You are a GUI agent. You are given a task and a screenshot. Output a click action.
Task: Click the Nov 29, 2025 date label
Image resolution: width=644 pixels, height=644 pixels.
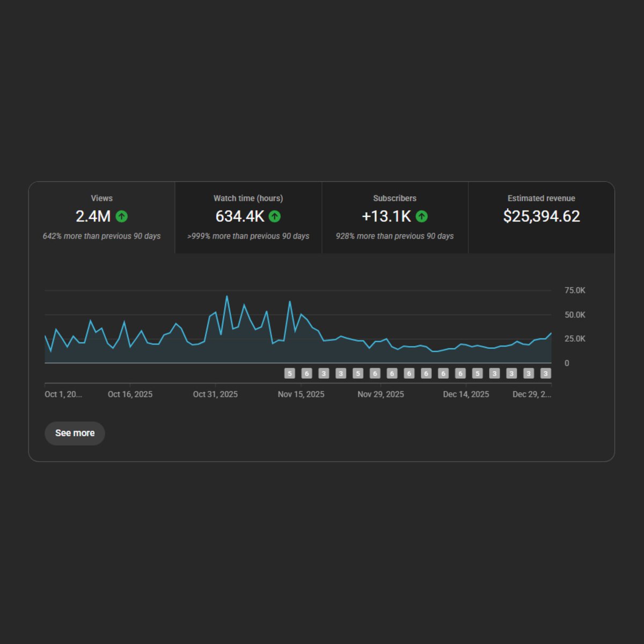tap(380, 394)
